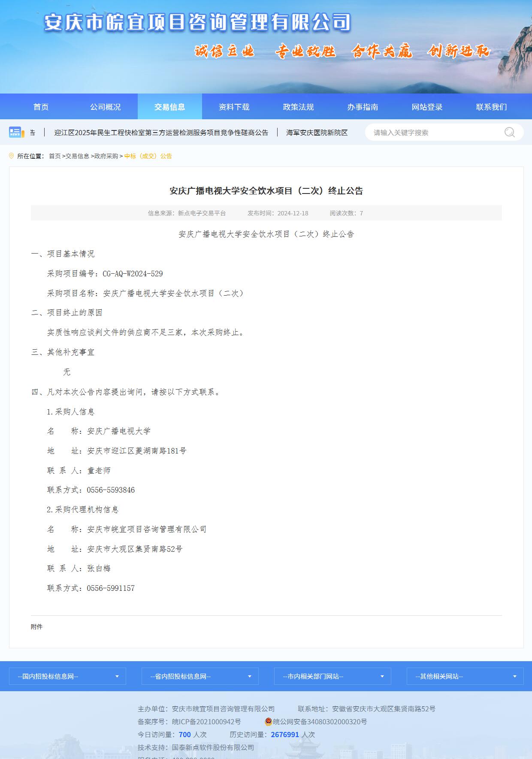Screen dimensions: 532x759
Task: Expand the 省内招投标信息网 dropdown
Action: pos(200,676)
